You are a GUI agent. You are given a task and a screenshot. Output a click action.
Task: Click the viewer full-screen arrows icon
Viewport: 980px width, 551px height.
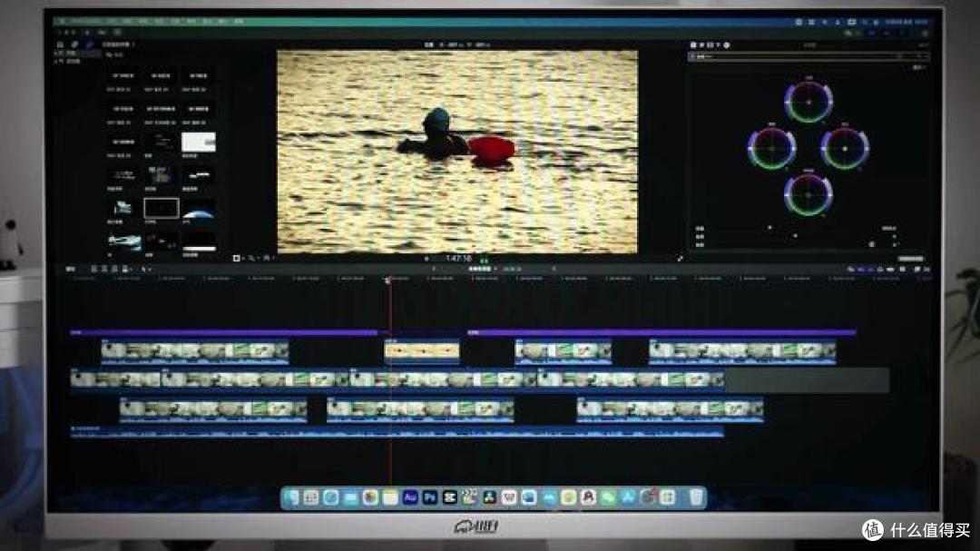click(680, 259)
